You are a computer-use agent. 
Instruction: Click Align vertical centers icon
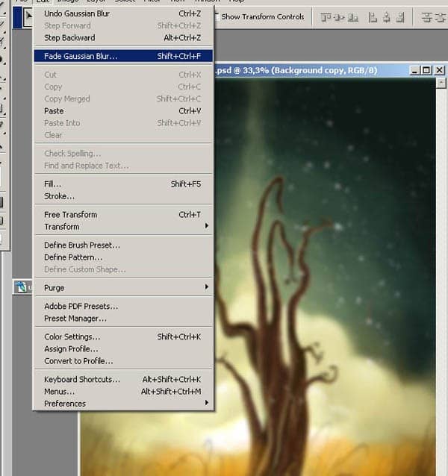click(339, 18)
